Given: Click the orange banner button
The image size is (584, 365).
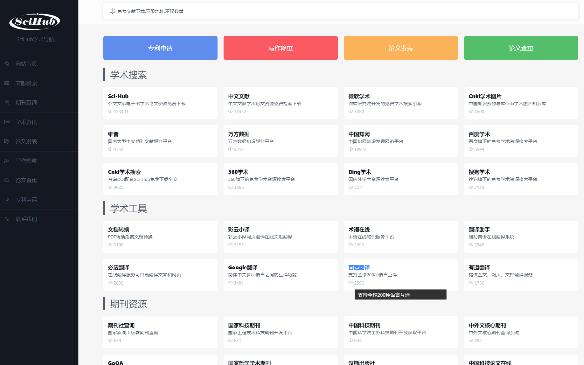Looking at the screenshot, I should pos(401,48).
